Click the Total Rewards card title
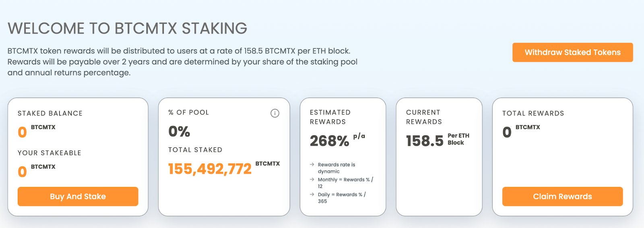The width and height of the screenshot is (644, 228). (x=533, y=114)
